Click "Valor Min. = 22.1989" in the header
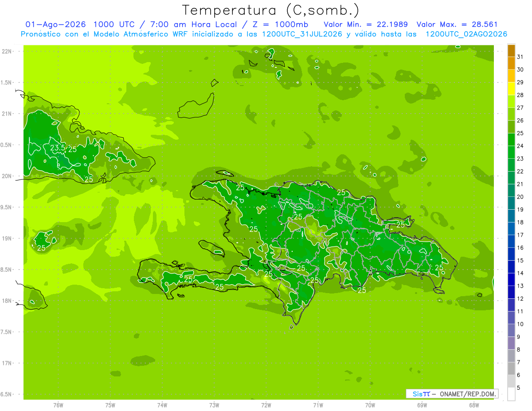 coord(366,24)
